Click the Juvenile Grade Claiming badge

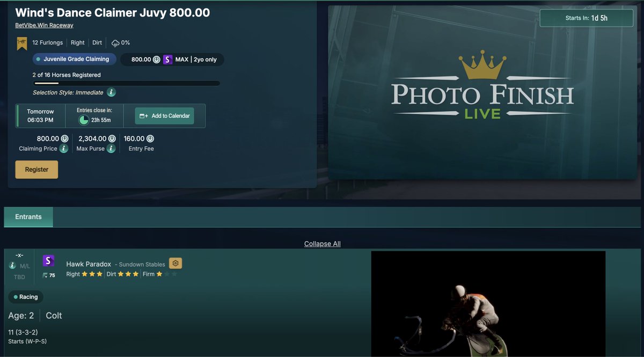(75, 59)
